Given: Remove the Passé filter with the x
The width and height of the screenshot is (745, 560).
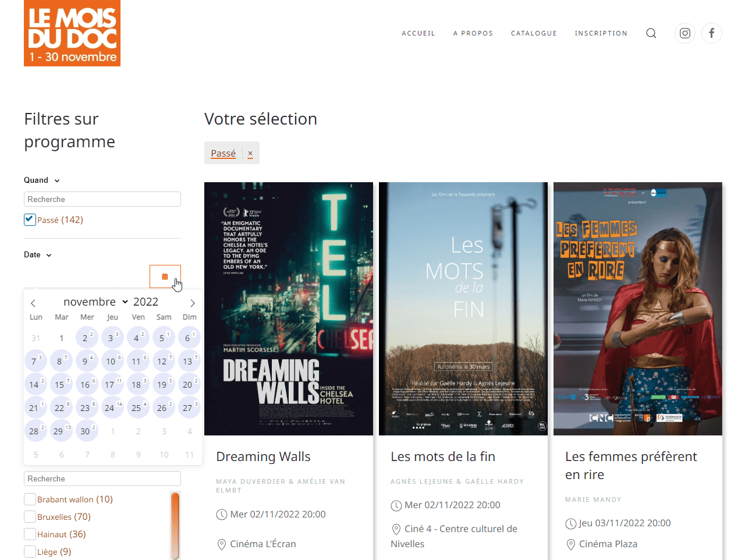Looking at the screenshot, I should 250,154.
